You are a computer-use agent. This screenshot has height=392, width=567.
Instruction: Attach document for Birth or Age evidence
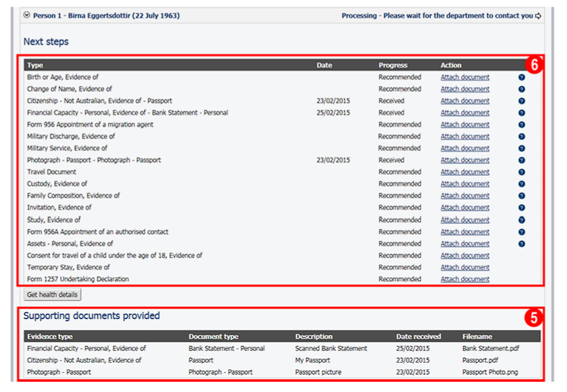click(465, 77)
